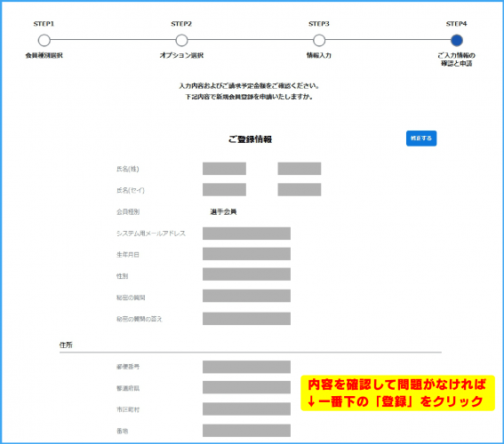Click the 選手会員 membership type text

click(223, 212)
